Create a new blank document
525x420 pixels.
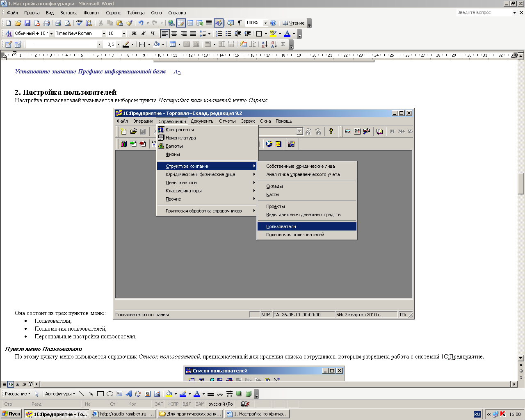(x=8, y=23)
